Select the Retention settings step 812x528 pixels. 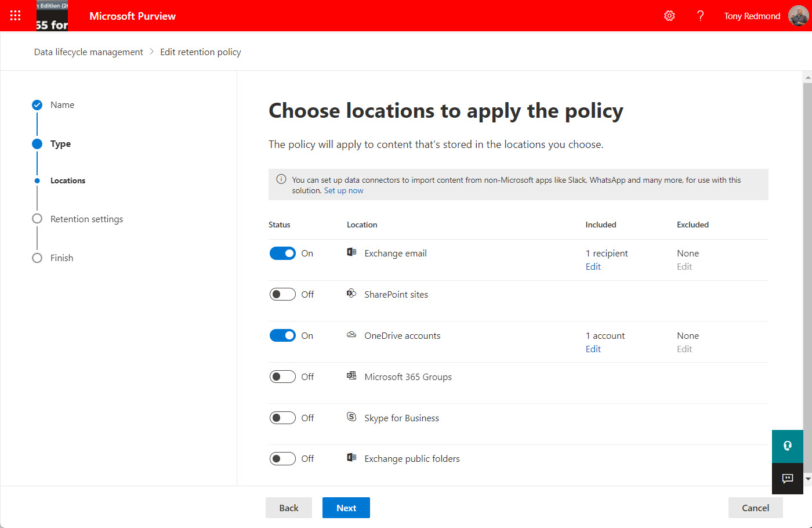(x=87, y=219)
